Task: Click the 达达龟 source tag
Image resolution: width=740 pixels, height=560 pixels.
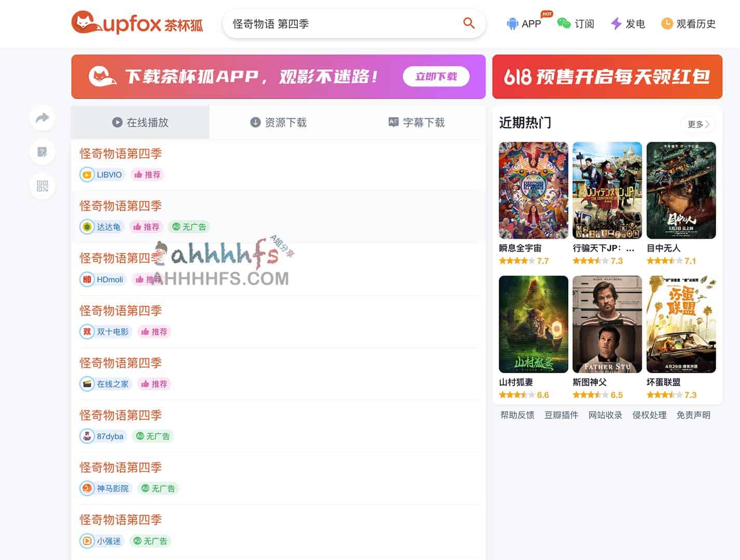Action: click(101, 227)
